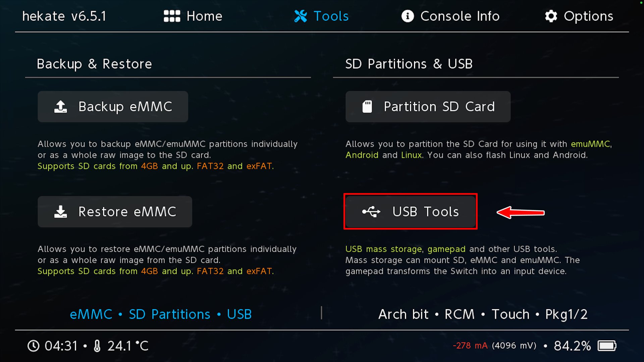
Task: Open the Home tab label
Action: (x=204, y=16)
